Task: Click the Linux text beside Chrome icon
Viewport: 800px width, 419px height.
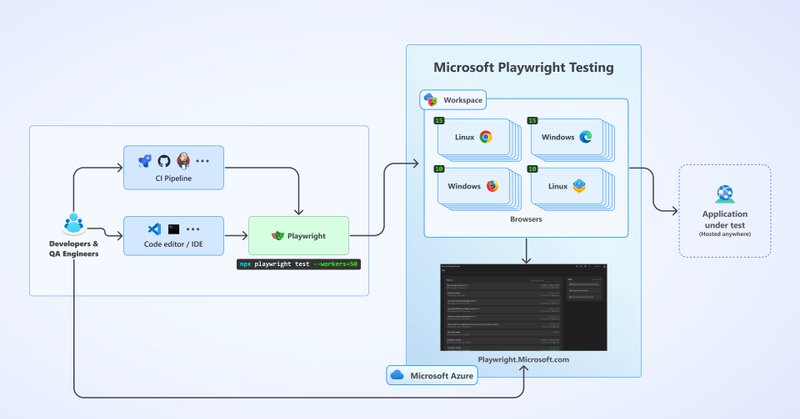Action: (464, 137)
